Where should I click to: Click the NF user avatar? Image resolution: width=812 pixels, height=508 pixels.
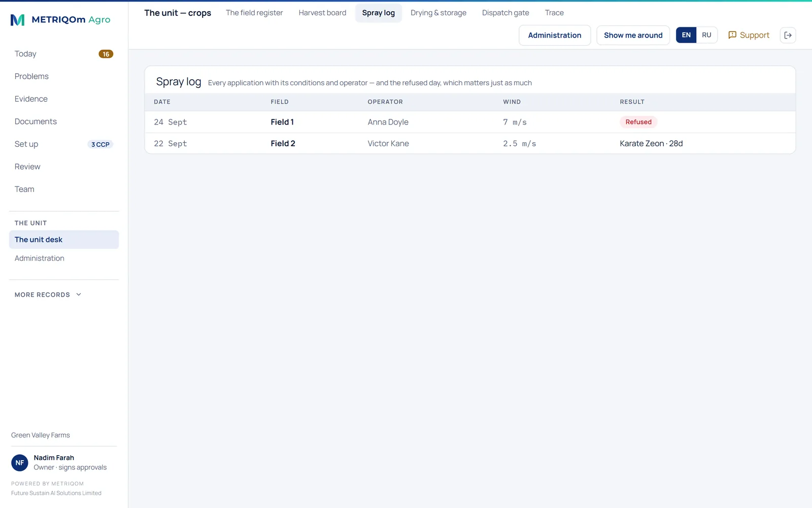pos(20,463)
